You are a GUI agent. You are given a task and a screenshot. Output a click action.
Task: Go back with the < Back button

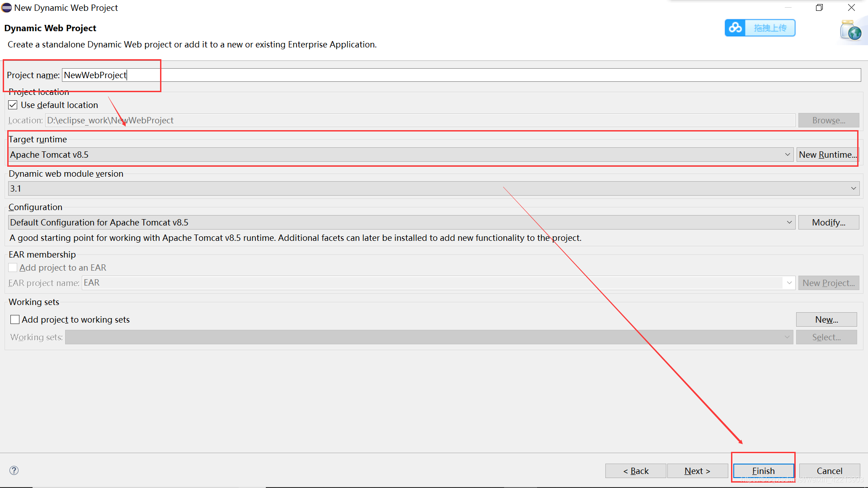[636, 471]
